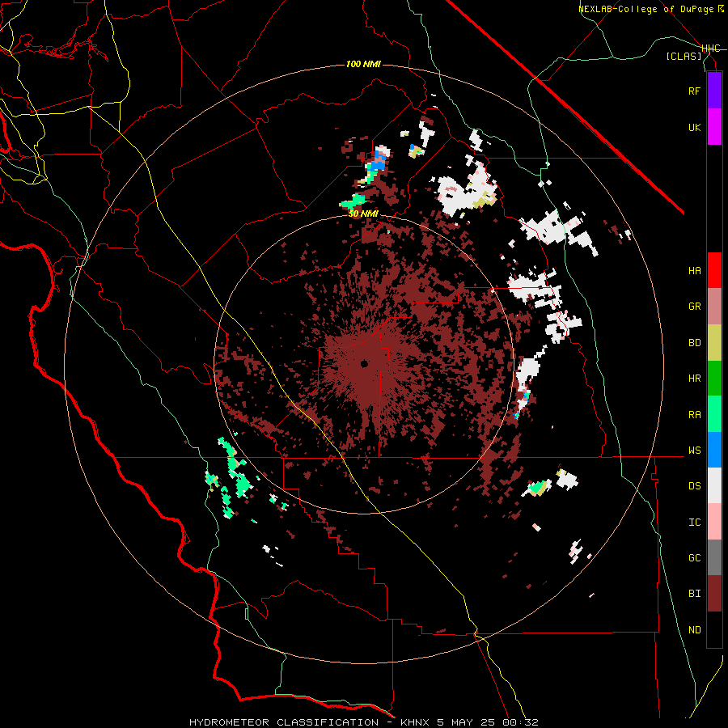
Task: Click the 'HA' legend label
Action: coord(694,271)
